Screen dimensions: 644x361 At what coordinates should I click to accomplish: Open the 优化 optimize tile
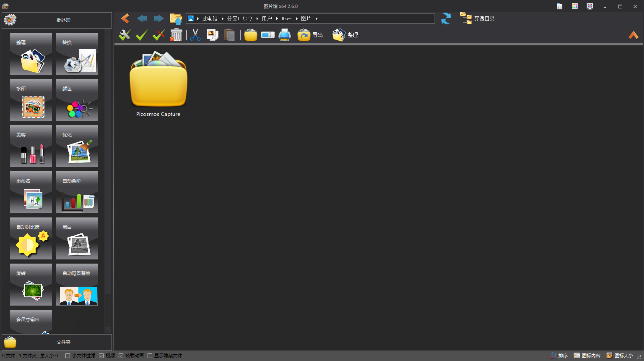(x=77, y=146)
